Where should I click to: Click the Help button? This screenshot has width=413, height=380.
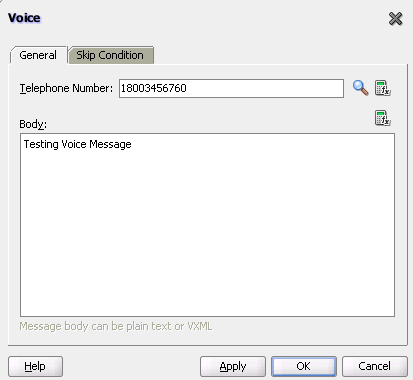tap(35, 366)
